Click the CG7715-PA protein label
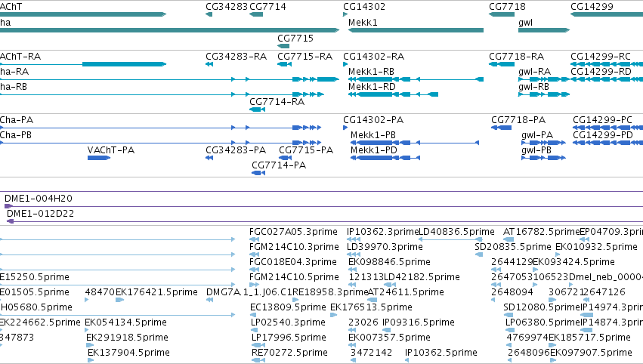 (x=306, y=150)
